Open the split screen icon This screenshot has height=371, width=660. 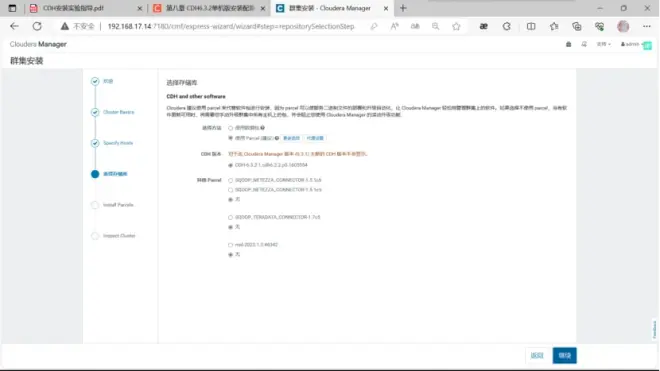coord(531,26)
